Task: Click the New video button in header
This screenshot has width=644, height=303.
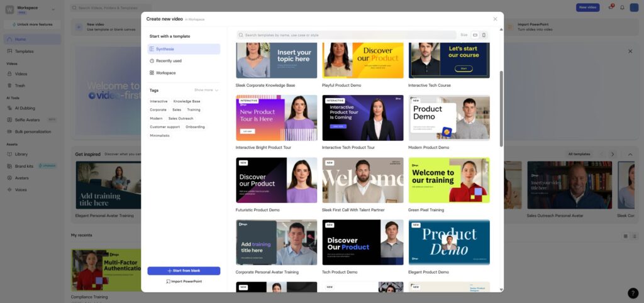Action: click(587, 8)
